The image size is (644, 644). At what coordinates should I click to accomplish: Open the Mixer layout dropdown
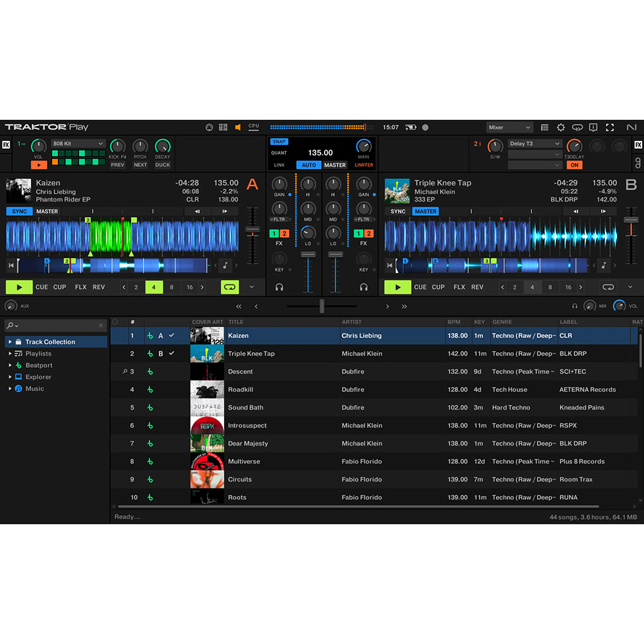pyautogui.click(x=509, y=128)
